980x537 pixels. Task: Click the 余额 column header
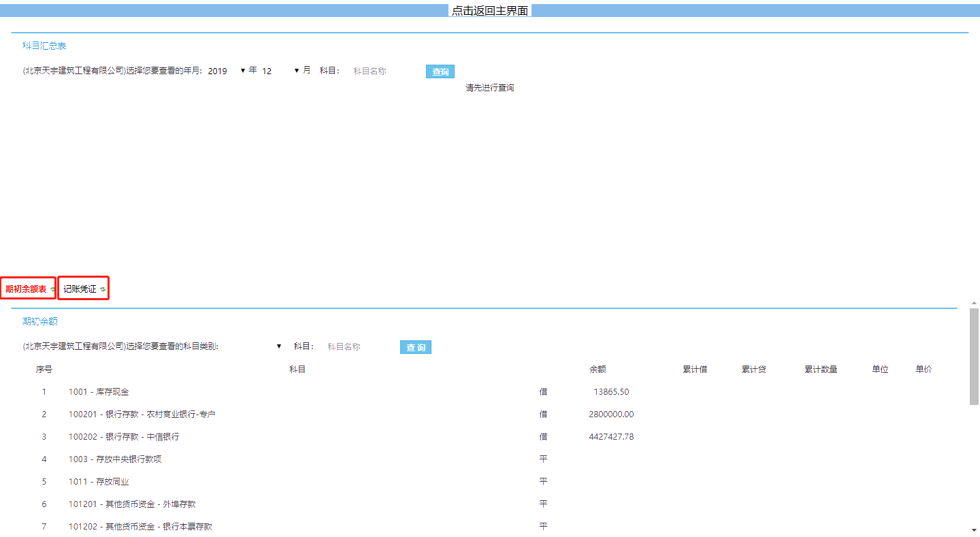point(598,370)
